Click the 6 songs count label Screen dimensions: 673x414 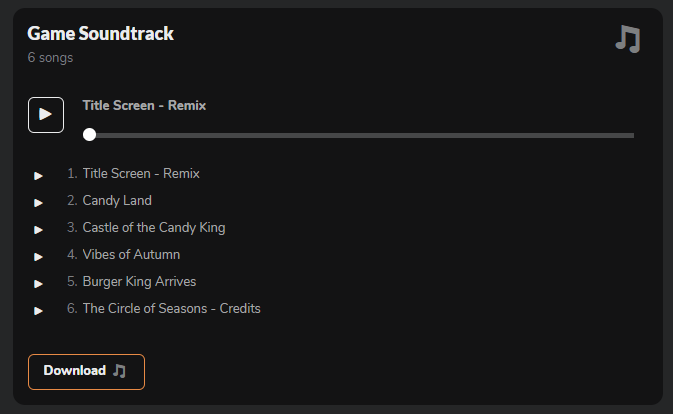(x=50, y=58)
